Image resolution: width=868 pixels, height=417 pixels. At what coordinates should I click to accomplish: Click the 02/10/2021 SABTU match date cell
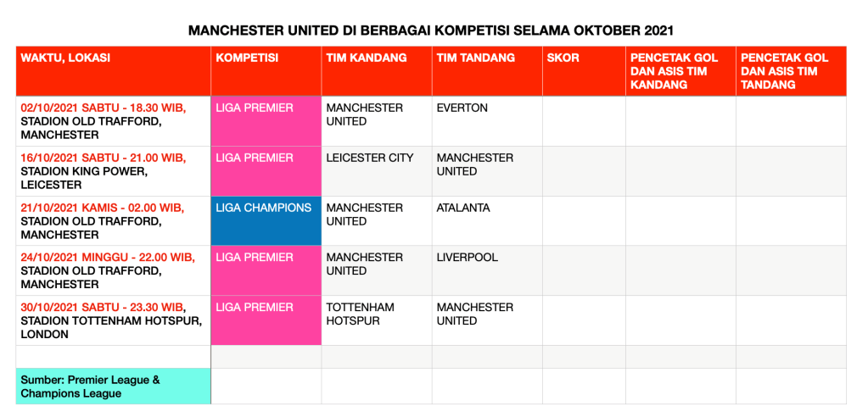click(x=113, y=121)
